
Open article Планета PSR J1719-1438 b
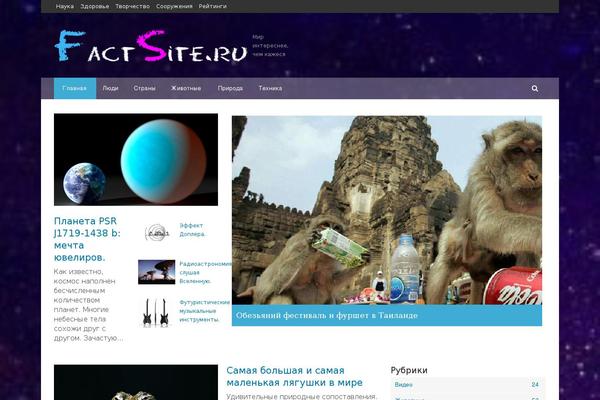[87, 239]
